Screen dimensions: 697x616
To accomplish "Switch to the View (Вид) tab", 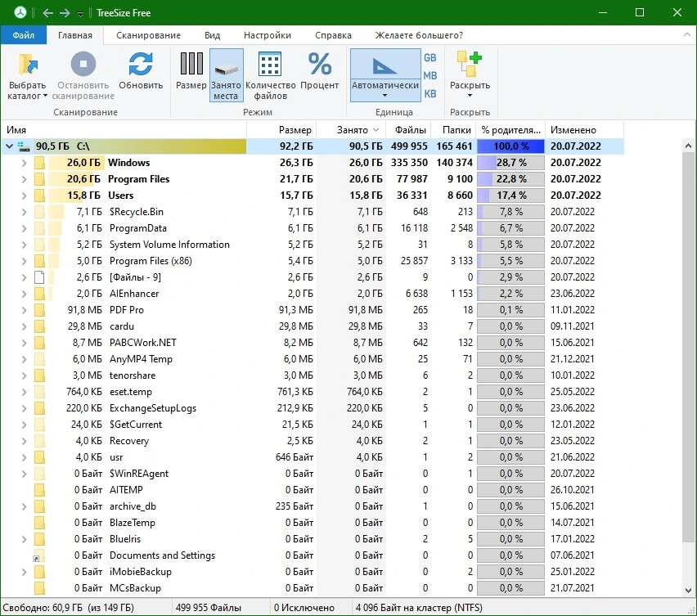I will tap(212, 35).
